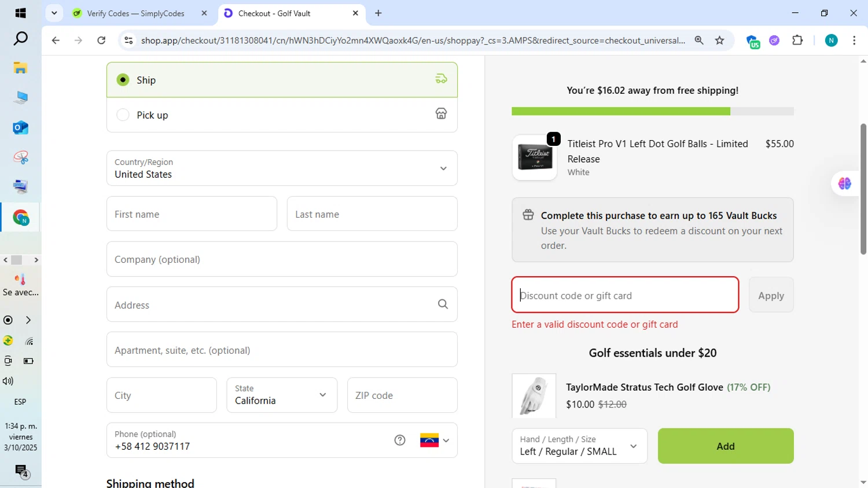Screen dimensions: 868x488
Task: Open a new browser tab
Action: click(x=378, y=13)
